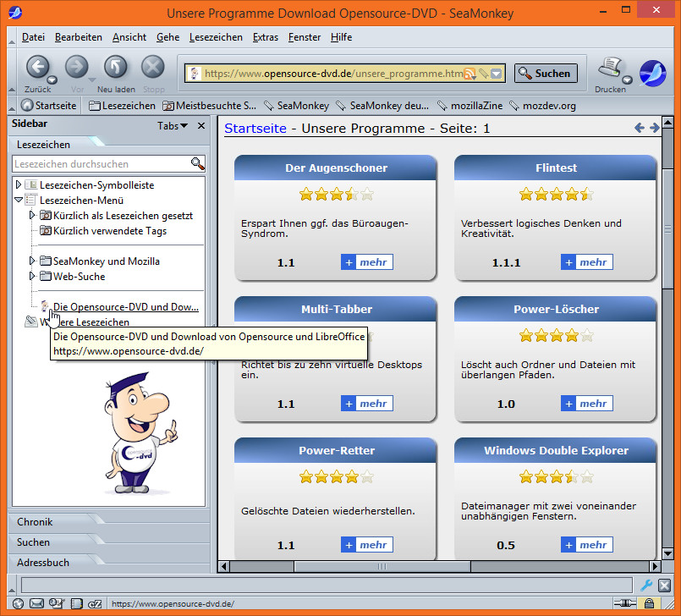Click the Zurück back arrow button

tap(37, 68)
